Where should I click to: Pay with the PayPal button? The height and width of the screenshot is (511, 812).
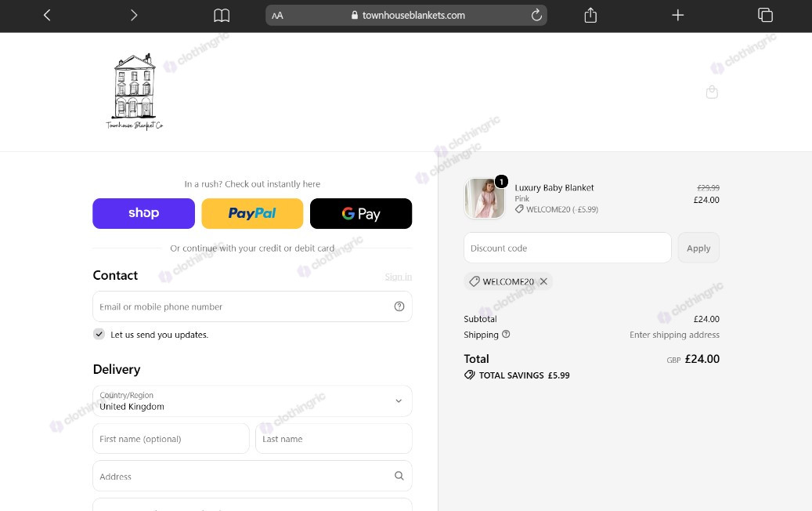click(252, 213)
